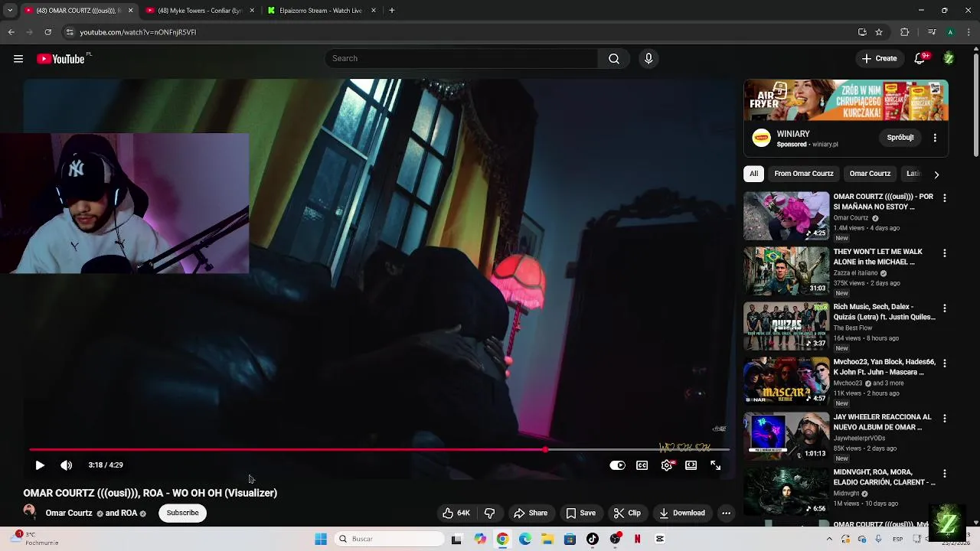Switch to theater mode

691,465
